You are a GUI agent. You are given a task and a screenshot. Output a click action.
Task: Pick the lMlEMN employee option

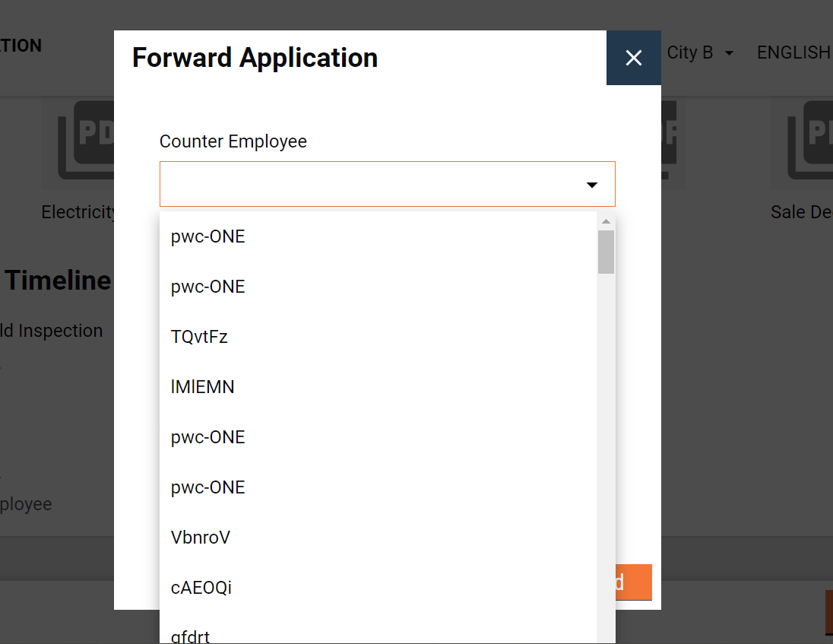pyautogui.click(x=202, y=387)
